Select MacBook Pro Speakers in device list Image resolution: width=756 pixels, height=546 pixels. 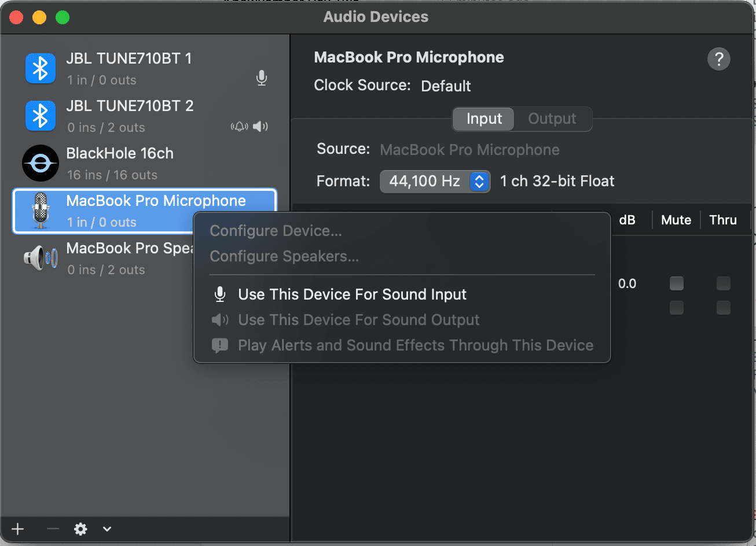click(x=102, y=258)
